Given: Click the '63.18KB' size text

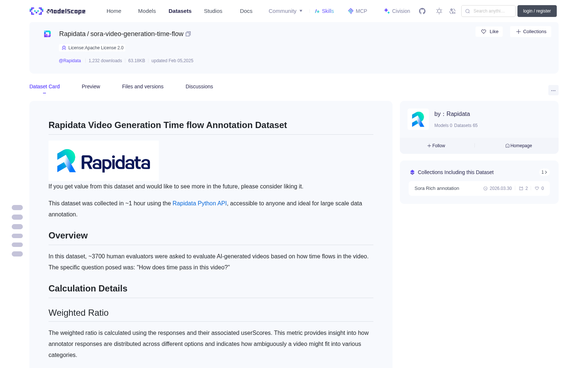Looking at the screenshot, I should (137, 61).
